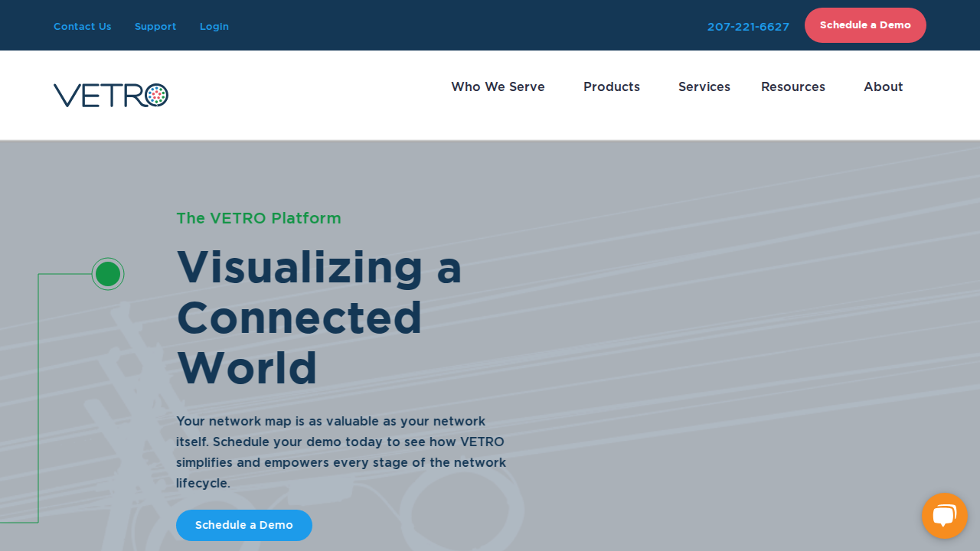Open the About menu item

pos(883,87)
